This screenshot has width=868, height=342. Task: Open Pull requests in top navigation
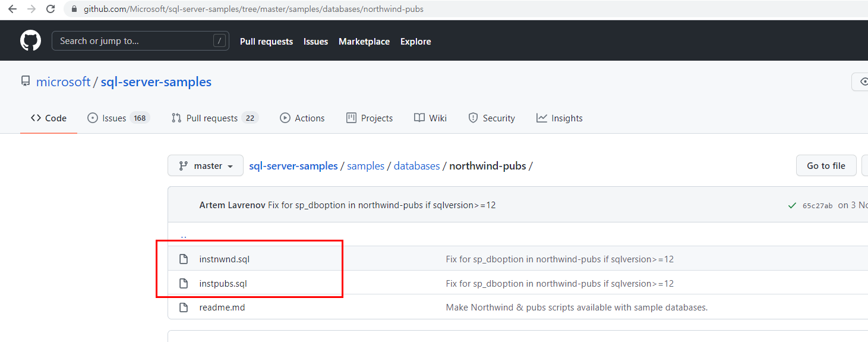click(x=266, y=42)
